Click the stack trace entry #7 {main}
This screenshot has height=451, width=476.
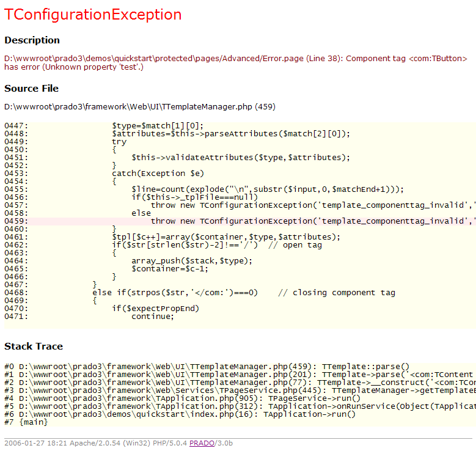(26, 422)
